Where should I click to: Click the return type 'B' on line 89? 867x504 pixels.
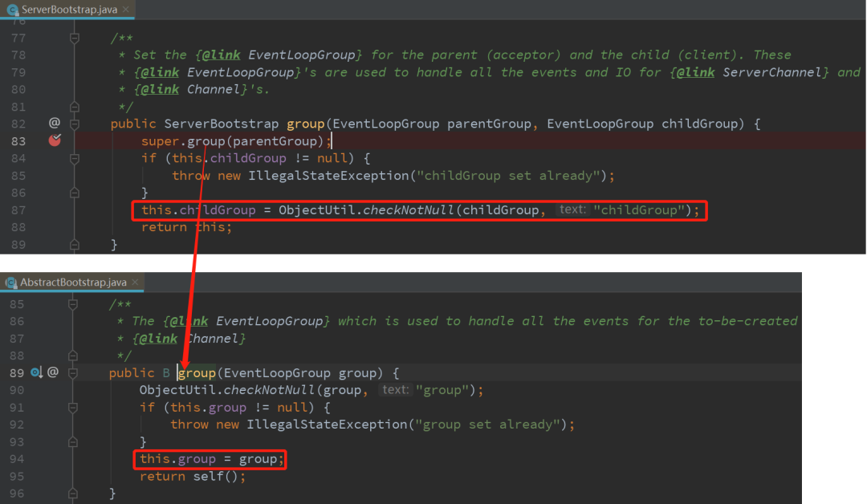click(x=166, y=373)
